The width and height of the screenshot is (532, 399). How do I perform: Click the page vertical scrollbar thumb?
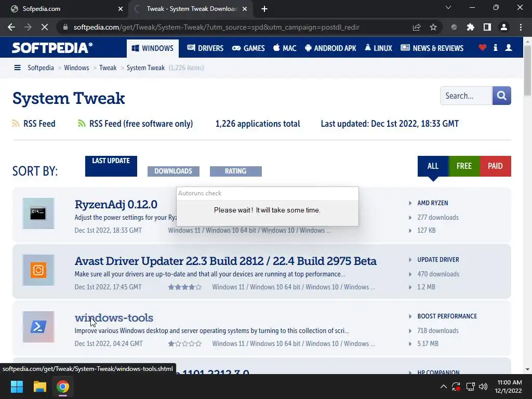click(527, 71)
